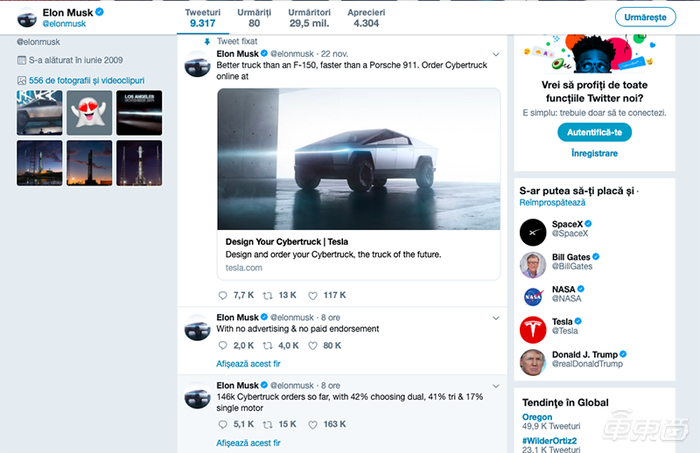Expand options chevron on pinned tweet
Viewport: 700px width, 453px height.
tap(496, 54)
